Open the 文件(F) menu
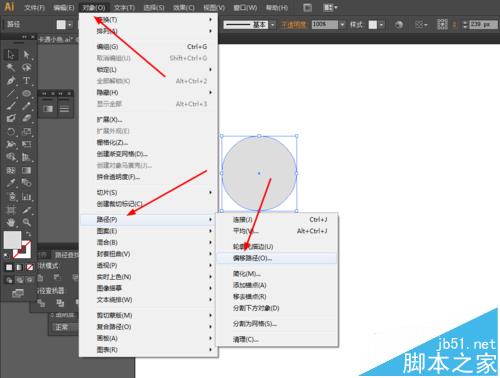Screen dimensions: 500x378 tap(34, 7)
